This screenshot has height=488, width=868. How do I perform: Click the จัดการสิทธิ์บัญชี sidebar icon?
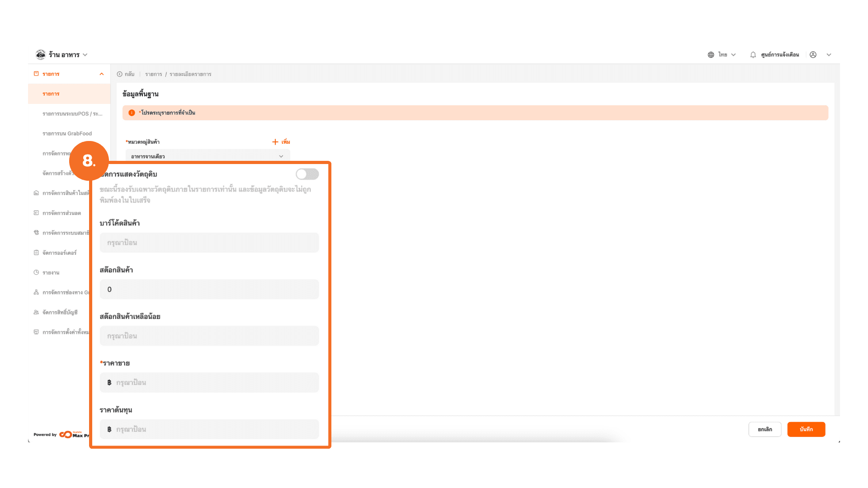coord(36,312)
